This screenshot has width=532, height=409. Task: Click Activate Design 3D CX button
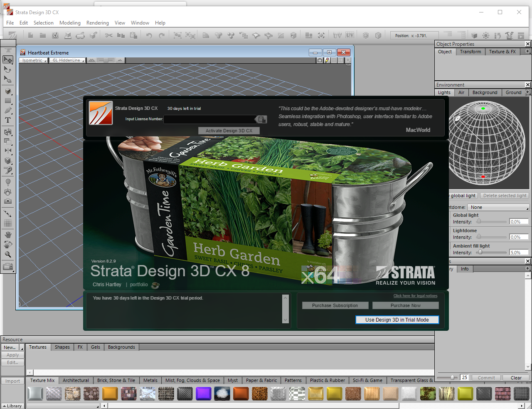point(229,131)
